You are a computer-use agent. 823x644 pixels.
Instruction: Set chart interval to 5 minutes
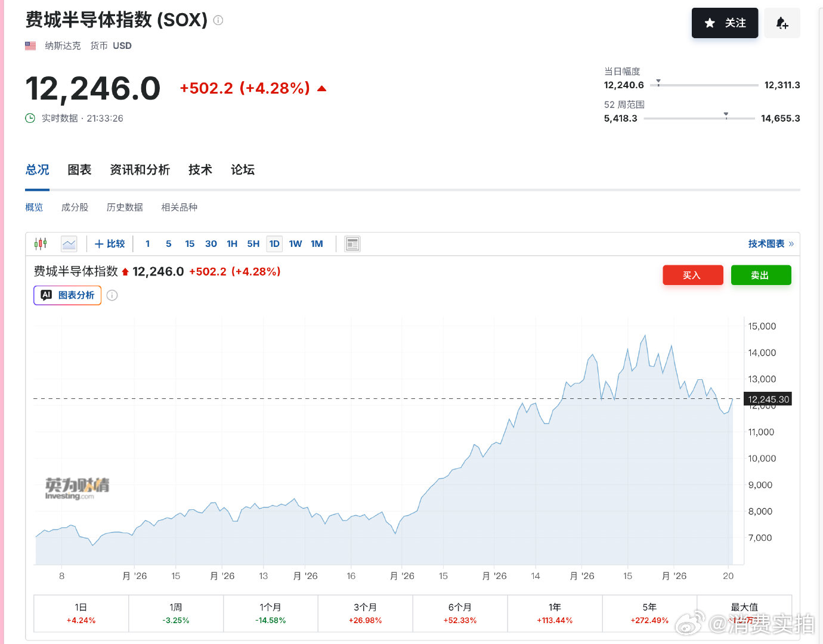(x=169, y=243)
